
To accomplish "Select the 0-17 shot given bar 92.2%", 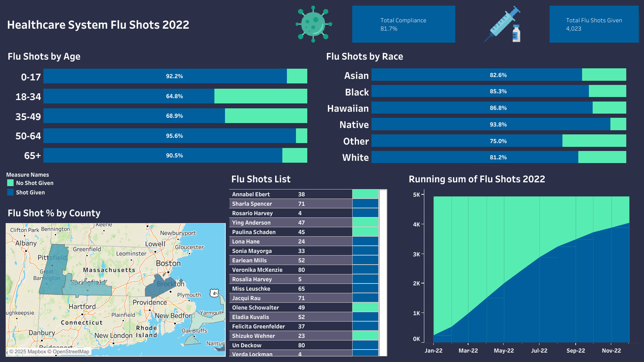I will pos(165,76).
